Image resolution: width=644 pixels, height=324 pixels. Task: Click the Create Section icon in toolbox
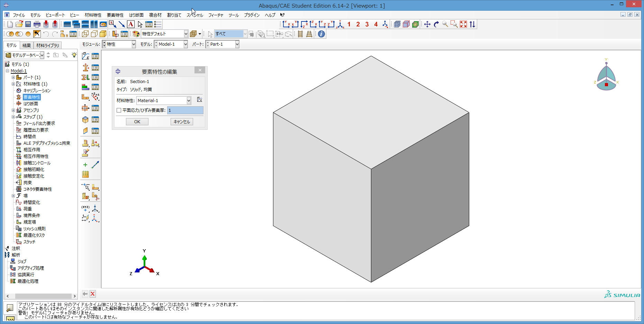click(85, 67)
